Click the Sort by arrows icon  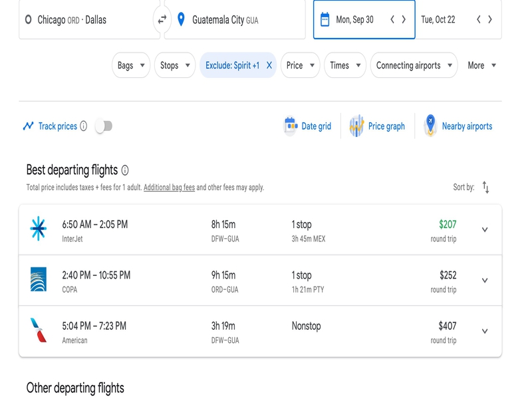pos(486,188)
